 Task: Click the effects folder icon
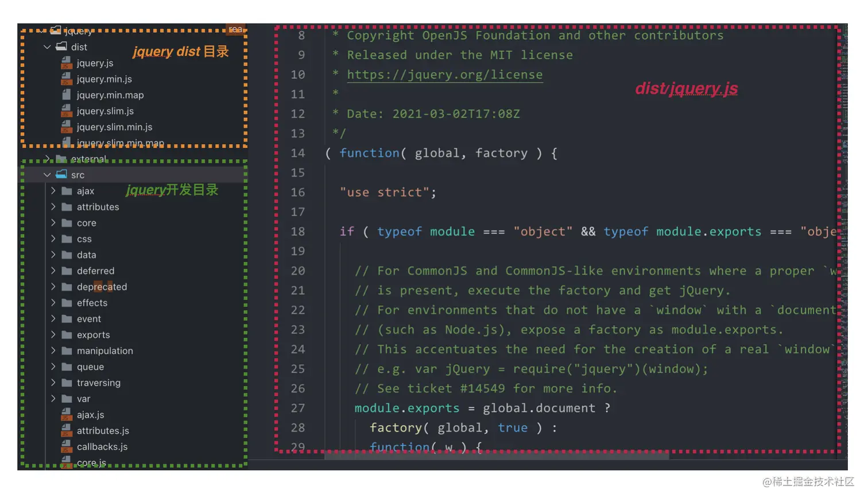(67, 303)
